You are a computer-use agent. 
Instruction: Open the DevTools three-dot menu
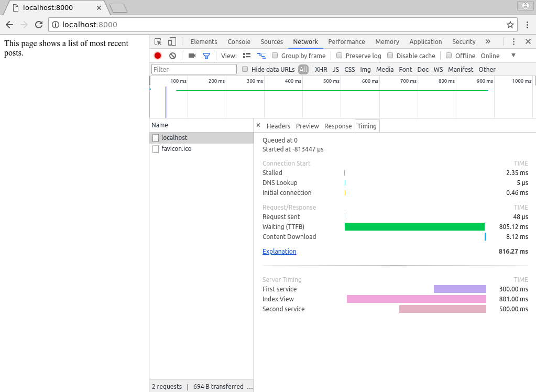513,41
